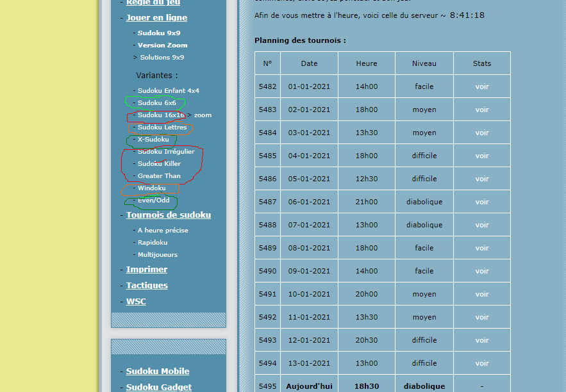Open Sudoku Gadget link
The image size is (566, 392).
click(159, 387)
